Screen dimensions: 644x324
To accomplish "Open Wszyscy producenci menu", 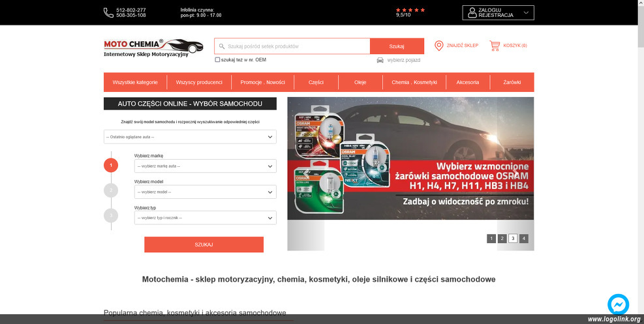I will click(199, 82).
